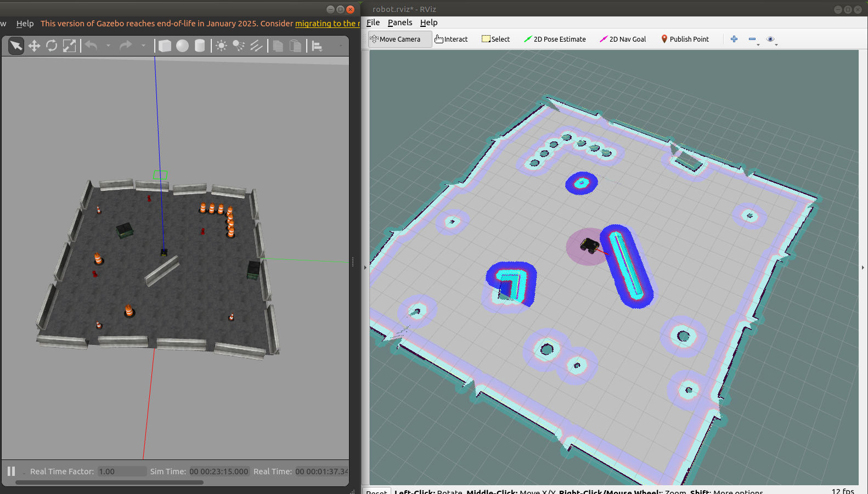This screenshot has height=494, width=868.
Task: Choose the Select tool in RViz
Action: click(x=496, y=39)
